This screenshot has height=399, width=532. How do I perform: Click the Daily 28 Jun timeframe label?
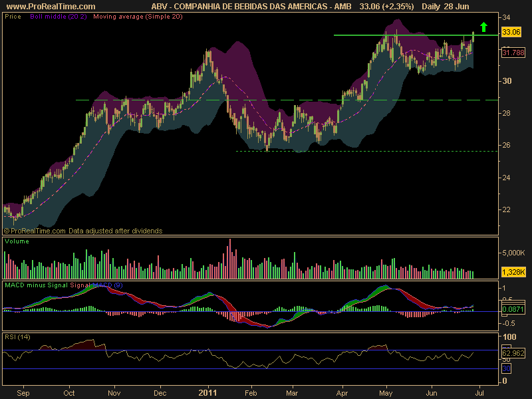pyautogui.click(x=446, y=7)
